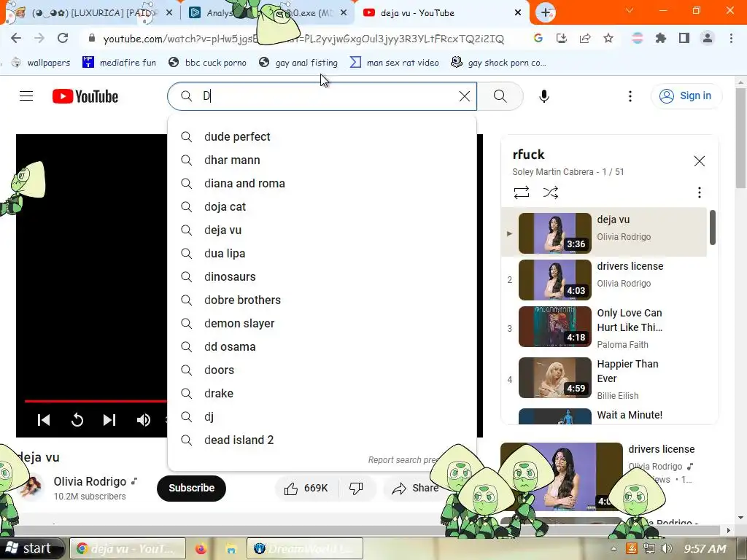Image resolution: width=747 pixels, height=560 pixels.
Task: Click the share page icon in address bar
Action: (584, 38)
